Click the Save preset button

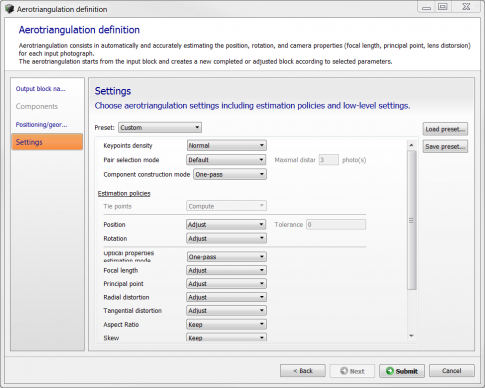click(445, 146)
